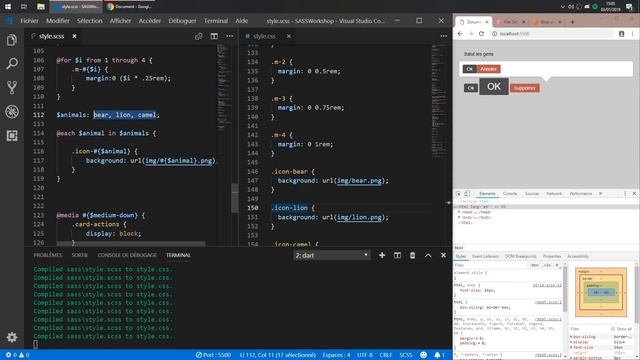Switch to the SORTIE panel tab
The image size is (640, 360).
80,255
